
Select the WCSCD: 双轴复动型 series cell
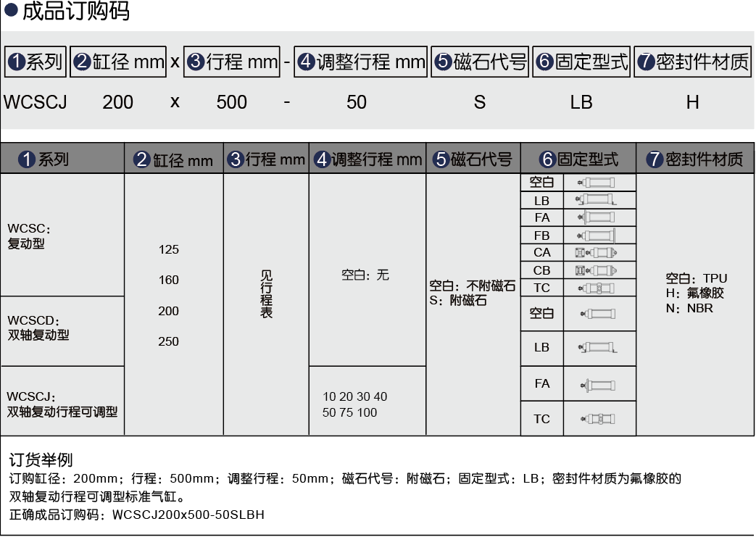coord(62,331)
